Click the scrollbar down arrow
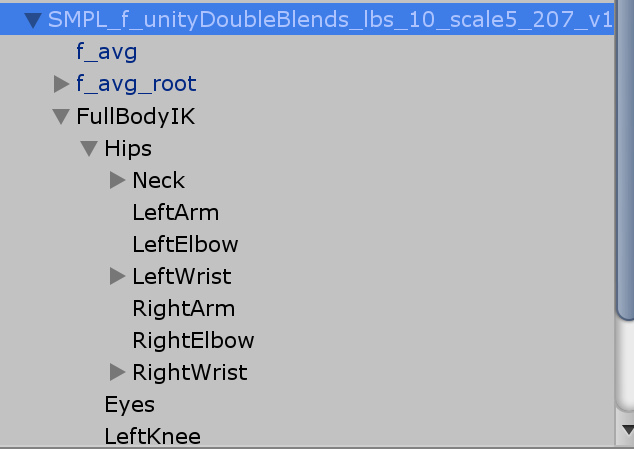The width and height of the screenshot is (634, 449). (626, 430)
